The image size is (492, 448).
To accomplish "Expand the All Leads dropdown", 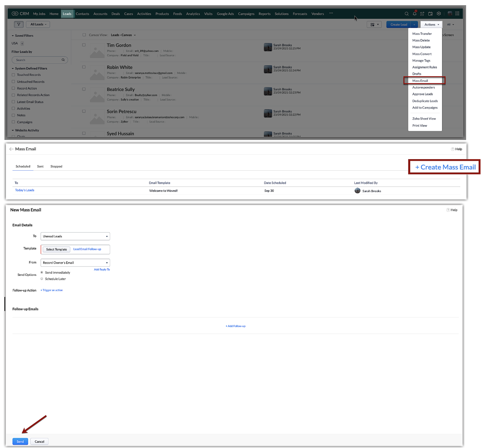I will 38,24.
